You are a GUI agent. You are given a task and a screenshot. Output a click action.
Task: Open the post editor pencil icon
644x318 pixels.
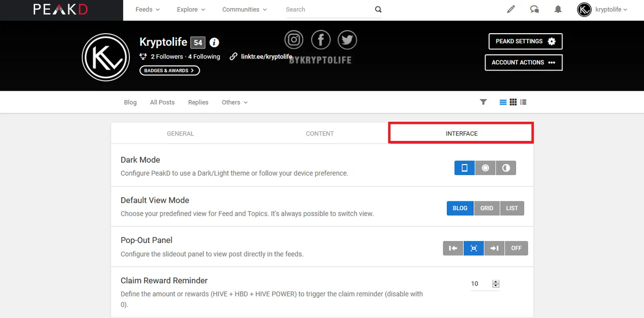tap(511, 10)
